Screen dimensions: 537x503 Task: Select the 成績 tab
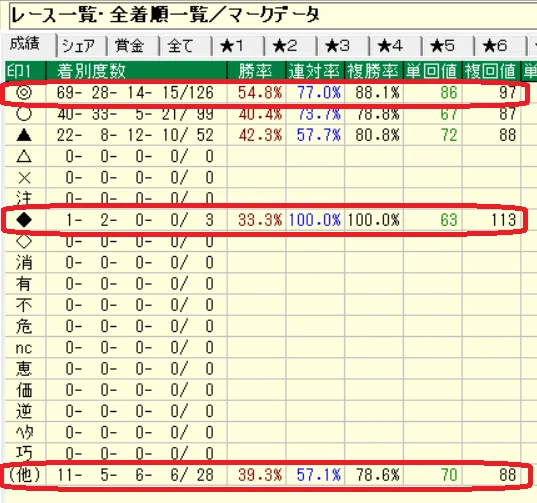pyautogui.click(x=29, y=45)
